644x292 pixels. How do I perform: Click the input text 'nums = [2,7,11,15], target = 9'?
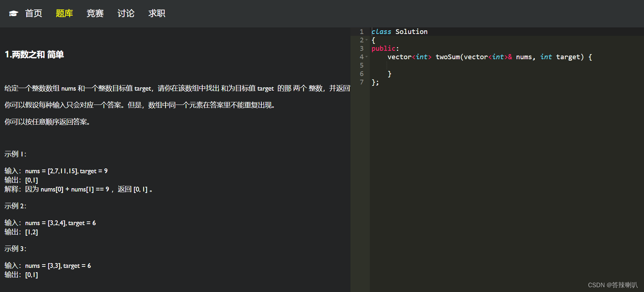[x=66, y=171]
